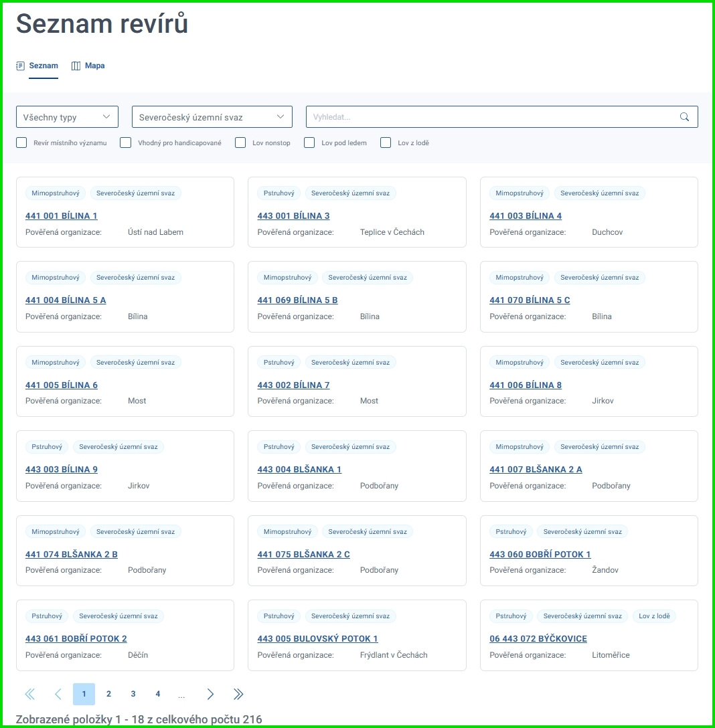Click the Mapa map icon
This screenshot has height=728, width=715.
76,66
